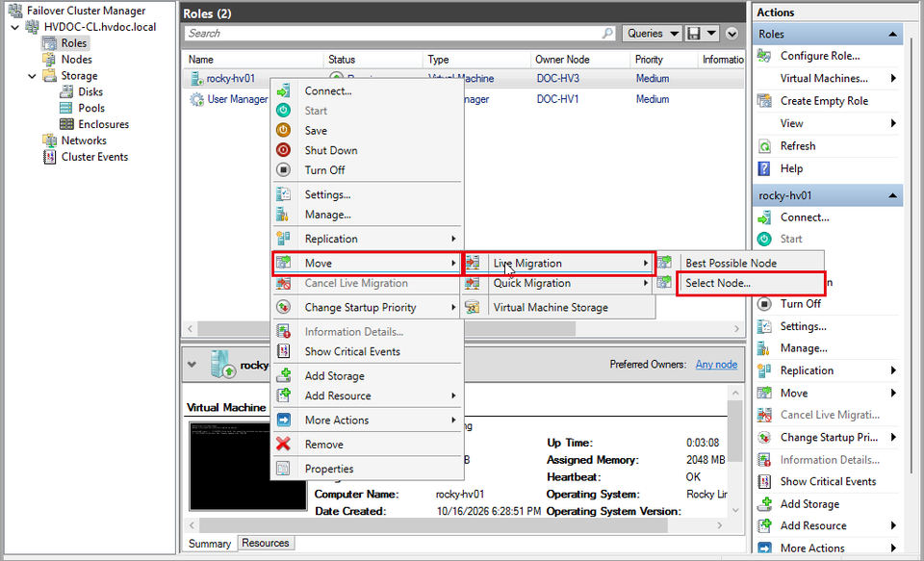Click the Show Critical Events icon in the context menu
This screenshot has height=561, width=924.
[x=283, y=352]
